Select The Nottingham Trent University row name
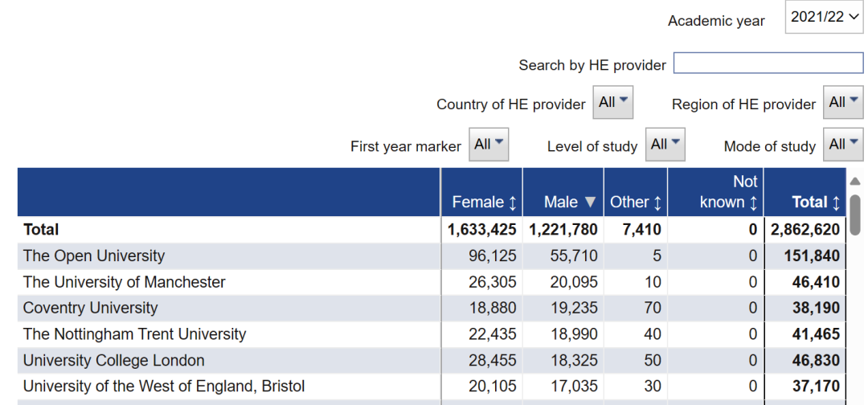This screenshot has width=868, height=405. pos(134,334)
